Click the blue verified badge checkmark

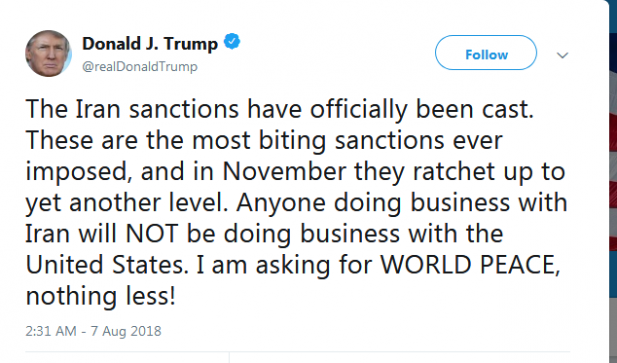(x=232, y=42)
